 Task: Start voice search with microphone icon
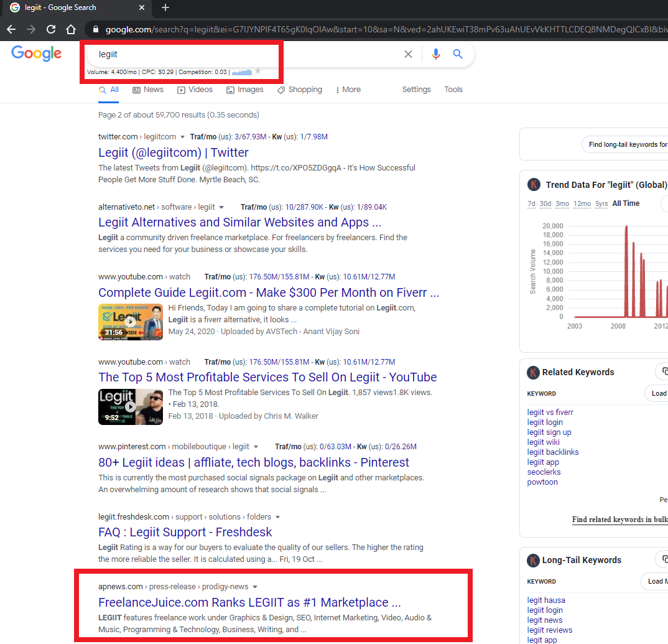pyautogui.click(x=435, y=54)
